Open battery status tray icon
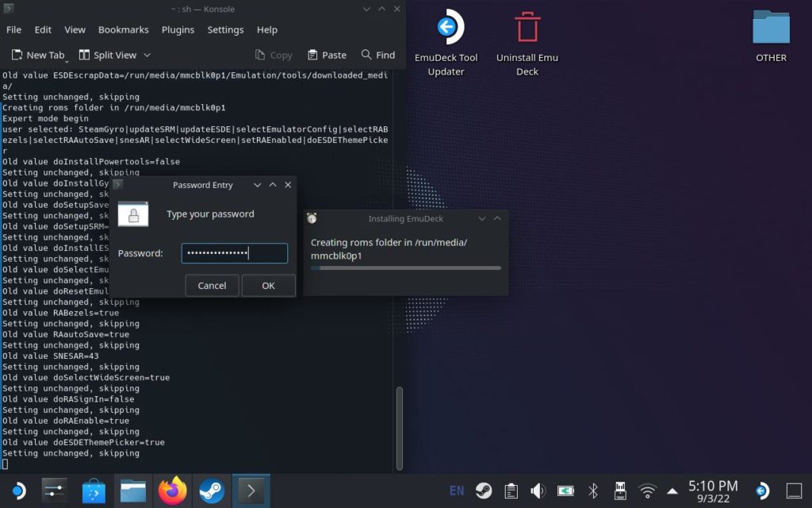Viewport: 812px width, 508px height. coord(565,491)
